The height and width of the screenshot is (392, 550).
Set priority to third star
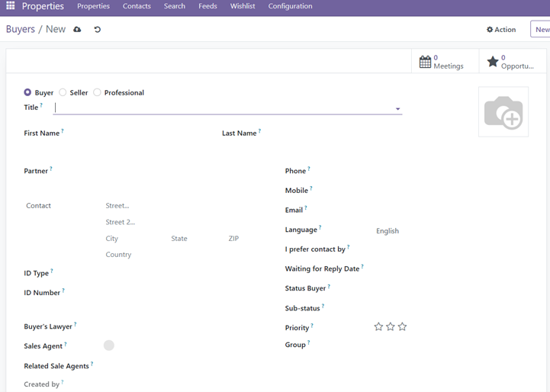(x=403, y=327)
